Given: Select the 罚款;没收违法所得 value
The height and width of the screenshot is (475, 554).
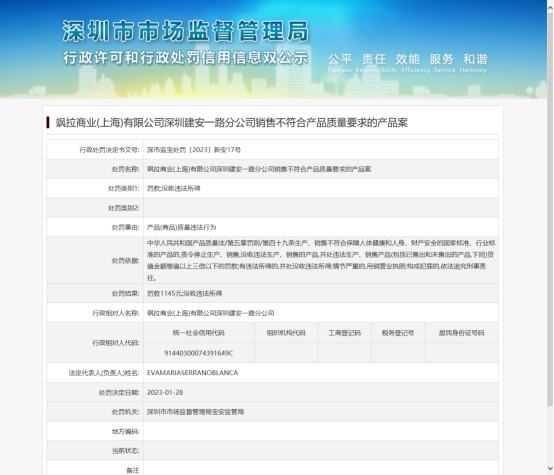Looking at the screenshot, I should coord(173,188).
